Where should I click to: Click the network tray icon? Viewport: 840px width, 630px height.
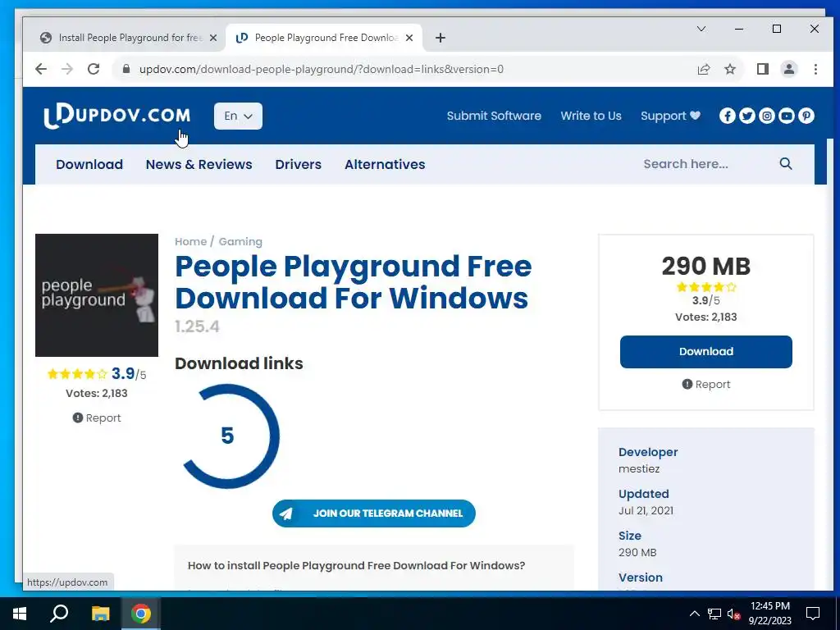click(714, 614)
